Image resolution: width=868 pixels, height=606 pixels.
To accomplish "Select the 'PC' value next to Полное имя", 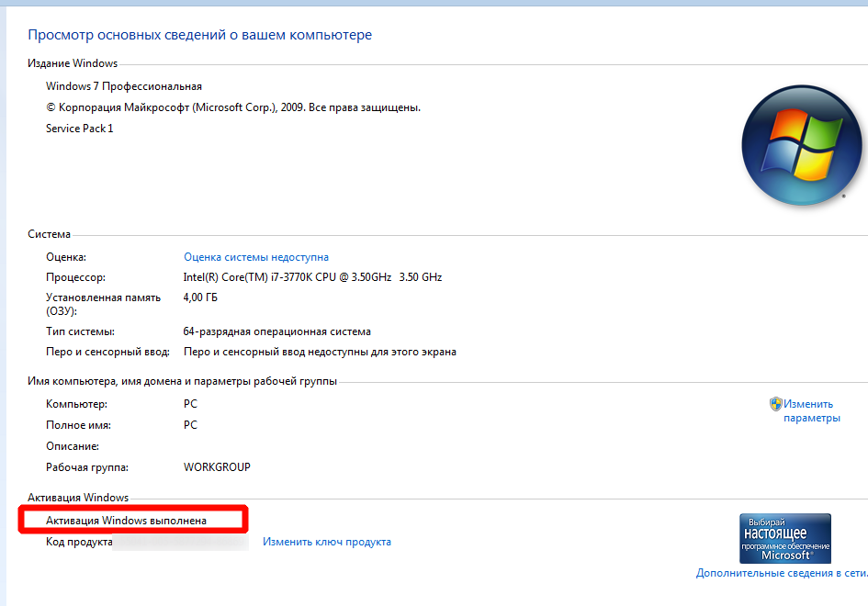I will tap(190, 425).
